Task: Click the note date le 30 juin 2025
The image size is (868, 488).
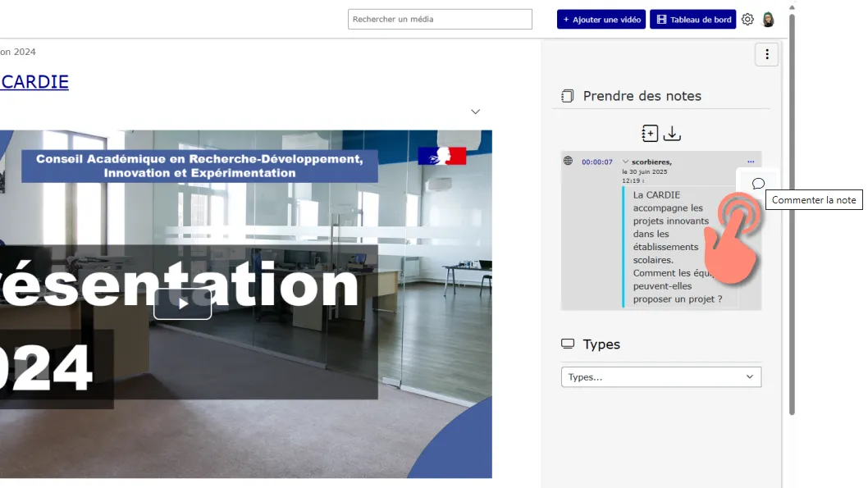Action: pyautogui.click(x=644, y=172)
